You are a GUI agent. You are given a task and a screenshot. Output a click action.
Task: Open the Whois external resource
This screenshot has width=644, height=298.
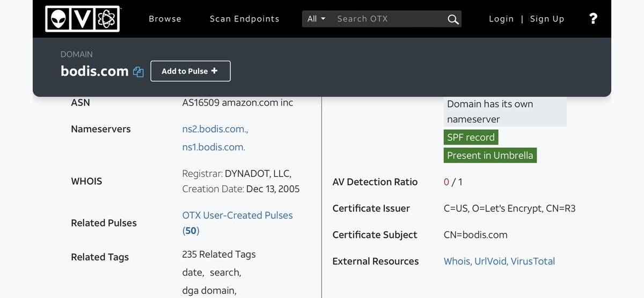457,261
